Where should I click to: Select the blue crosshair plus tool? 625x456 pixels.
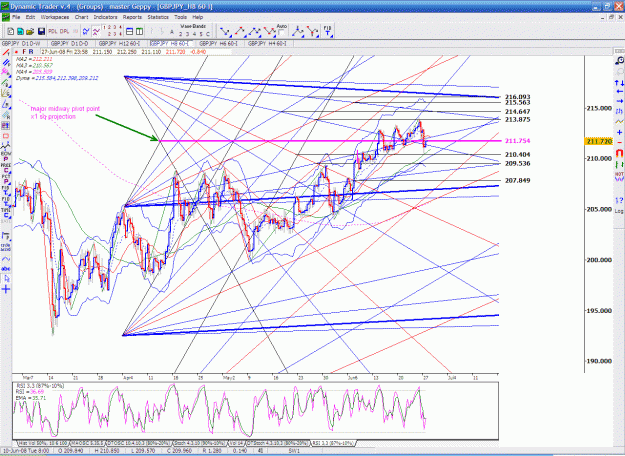tap(6, 290)
